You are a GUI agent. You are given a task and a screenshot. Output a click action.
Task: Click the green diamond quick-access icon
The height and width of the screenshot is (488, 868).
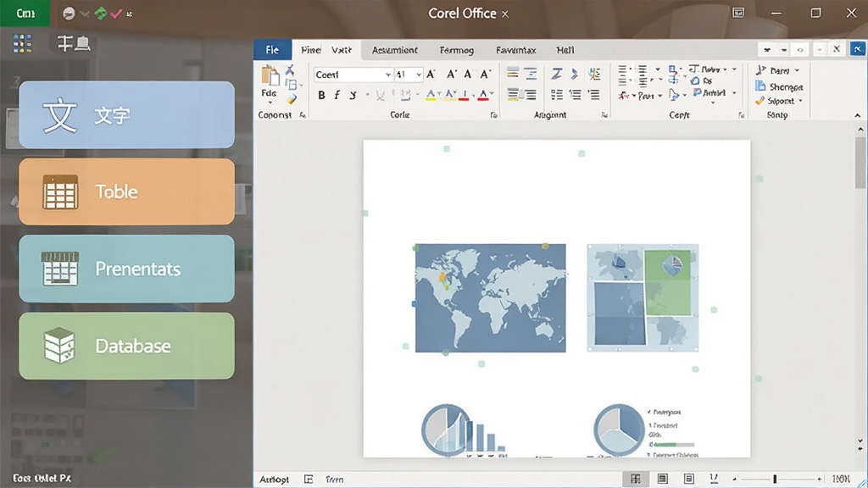[100, 14]
